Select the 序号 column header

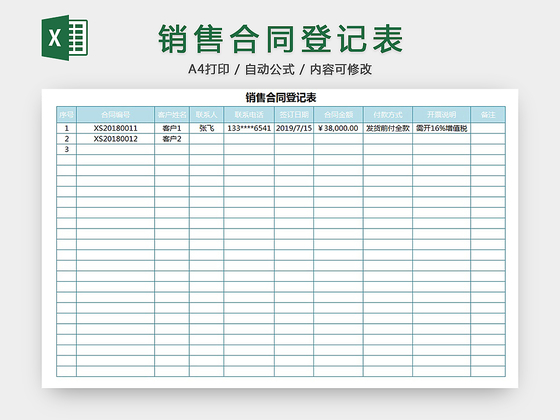pyautogui.click(x=66, y=115)
